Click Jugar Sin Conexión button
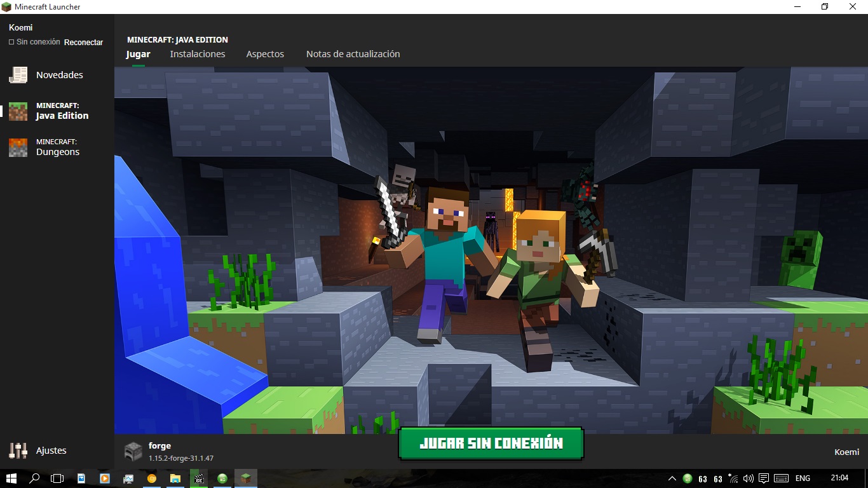 491,444
